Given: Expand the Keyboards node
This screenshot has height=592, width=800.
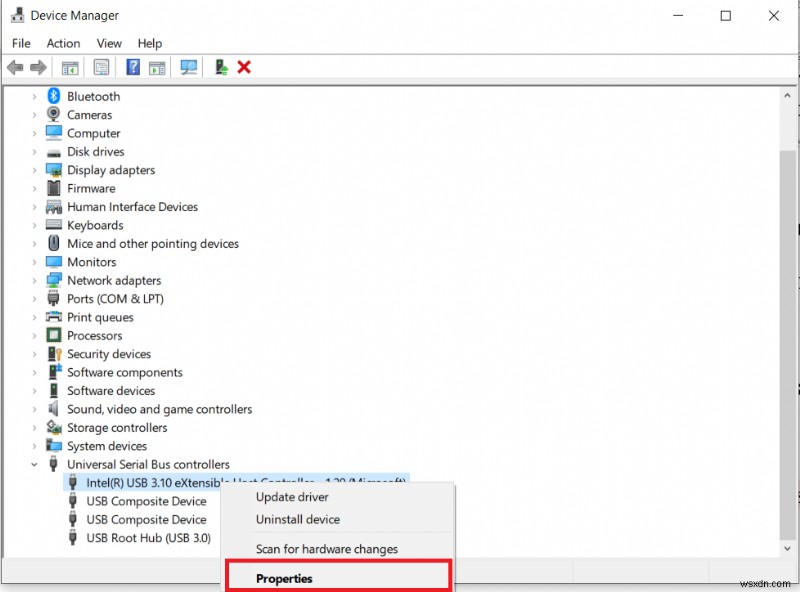Looking at the screenshot, I should 34,225.
